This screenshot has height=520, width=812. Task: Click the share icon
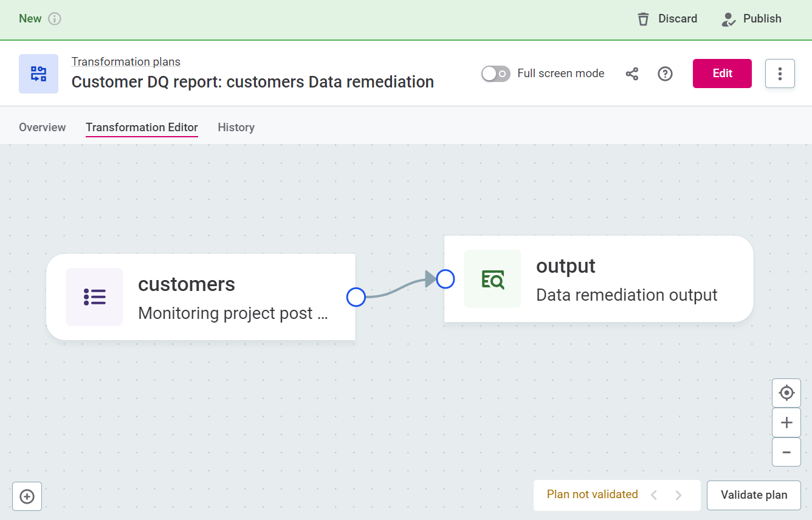[632, 74]
